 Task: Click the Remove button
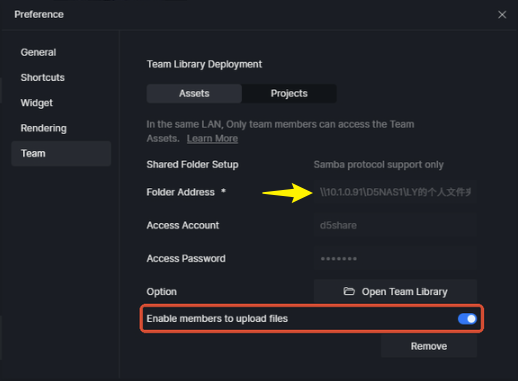click(429, 346)
